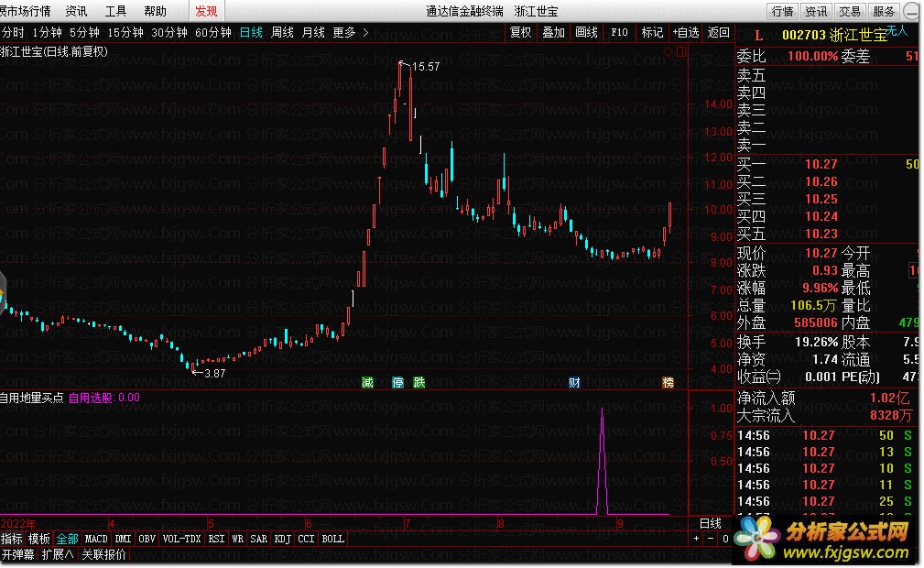Switch to the 分时 intraday view

[x=13, y=32]
